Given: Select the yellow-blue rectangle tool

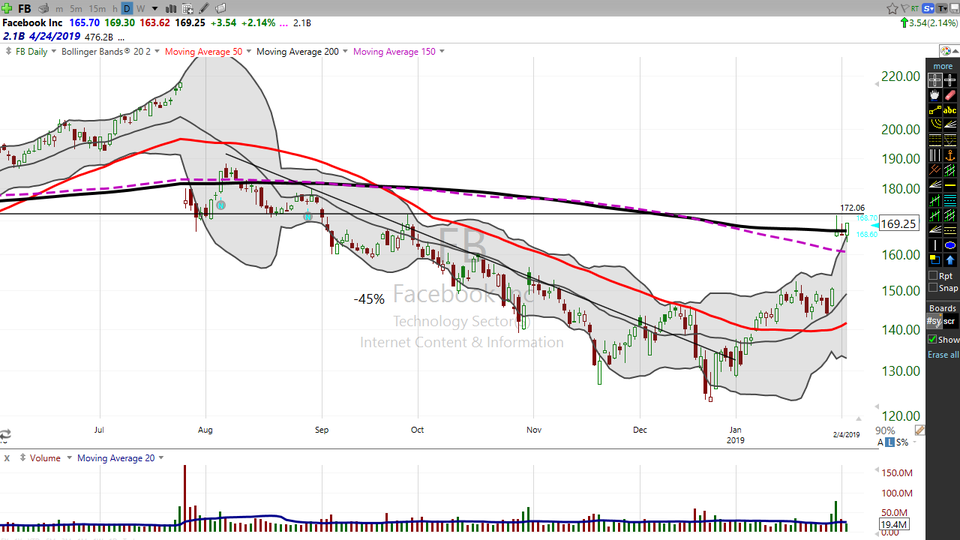Looking at the screenshot, I should (x=935, y=260).
